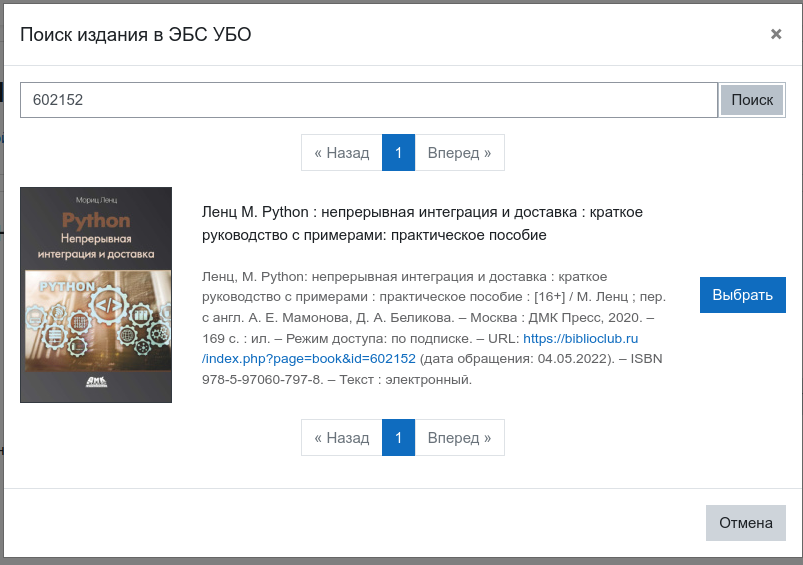Go forward with the top Вперед » button
The image size is (803, 565).
click(459, 153)
